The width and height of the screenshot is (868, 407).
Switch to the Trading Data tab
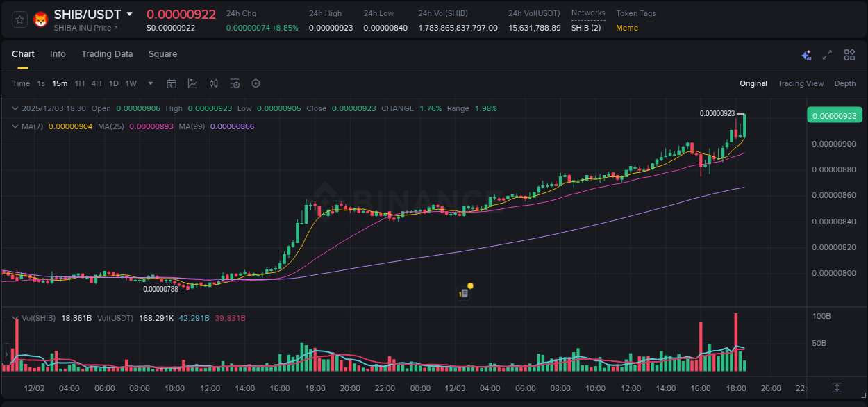pyautogui.click(x=107, y=54)
